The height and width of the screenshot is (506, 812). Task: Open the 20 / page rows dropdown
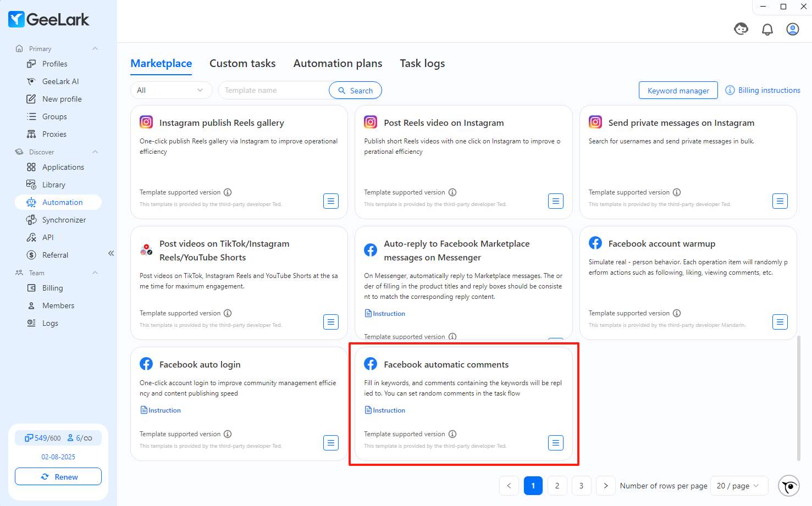[x=739, y=486]
